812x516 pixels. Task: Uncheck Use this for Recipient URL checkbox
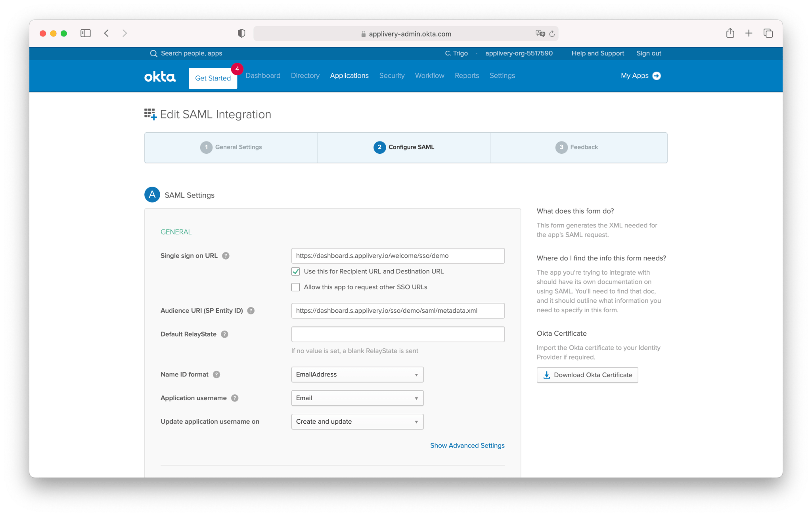(x=295, y=271)
